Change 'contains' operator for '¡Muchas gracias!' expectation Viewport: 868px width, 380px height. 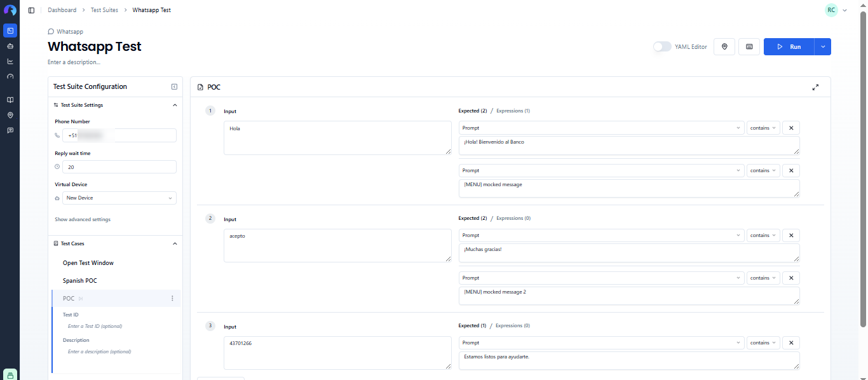[763, 235]
